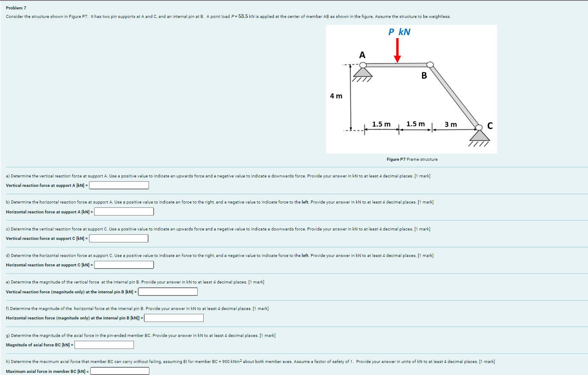The height and width of the screenshot is (375, 588).
Task: Click the internal pin circle at B
Action: click(430, 64)
